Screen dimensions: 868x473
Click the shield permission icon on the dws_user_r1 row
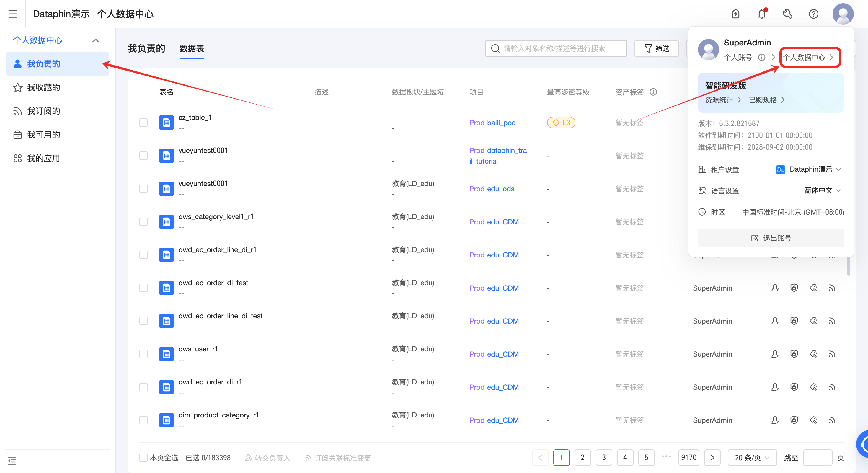pyautogui.click(x=794, y=354)
